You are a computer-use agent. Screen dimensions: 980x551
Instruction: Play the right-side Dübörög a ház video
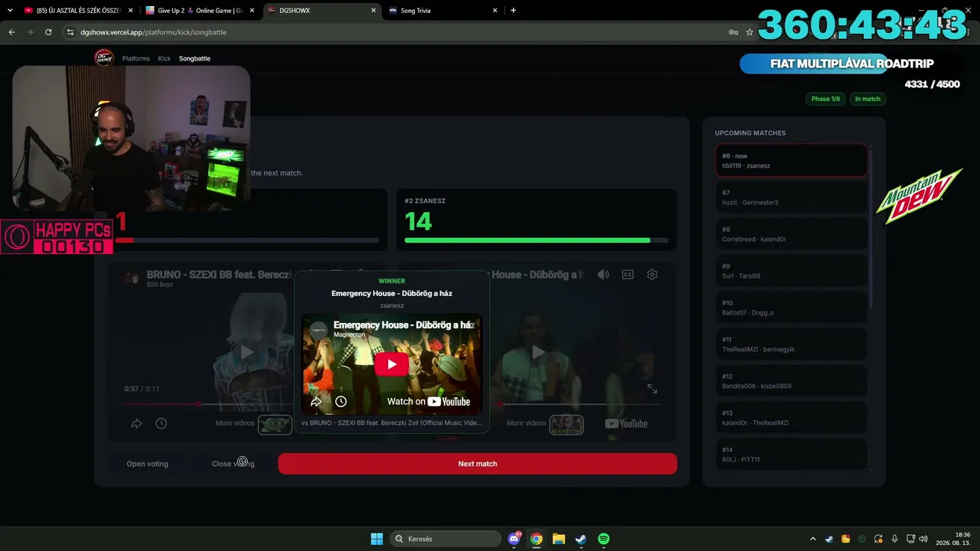coord(539,352)
